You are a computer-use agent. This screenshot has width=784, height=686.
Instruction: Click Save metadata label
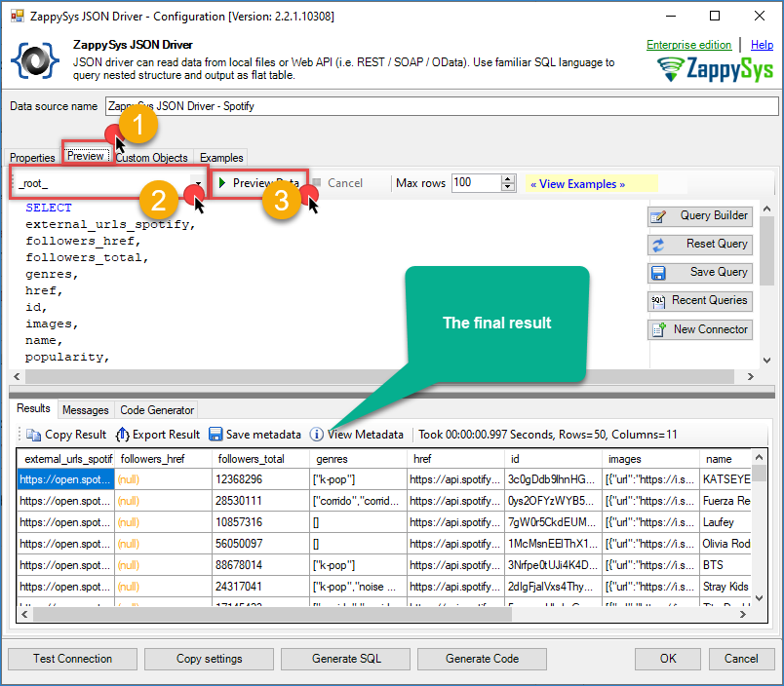(263, 435)
